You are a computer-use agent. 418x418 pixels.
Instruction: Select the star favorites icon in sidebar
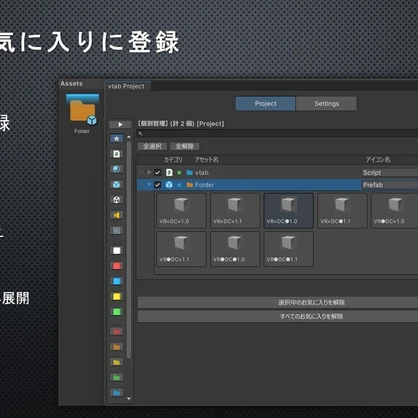pyautogui.click(x=116, y=138)
